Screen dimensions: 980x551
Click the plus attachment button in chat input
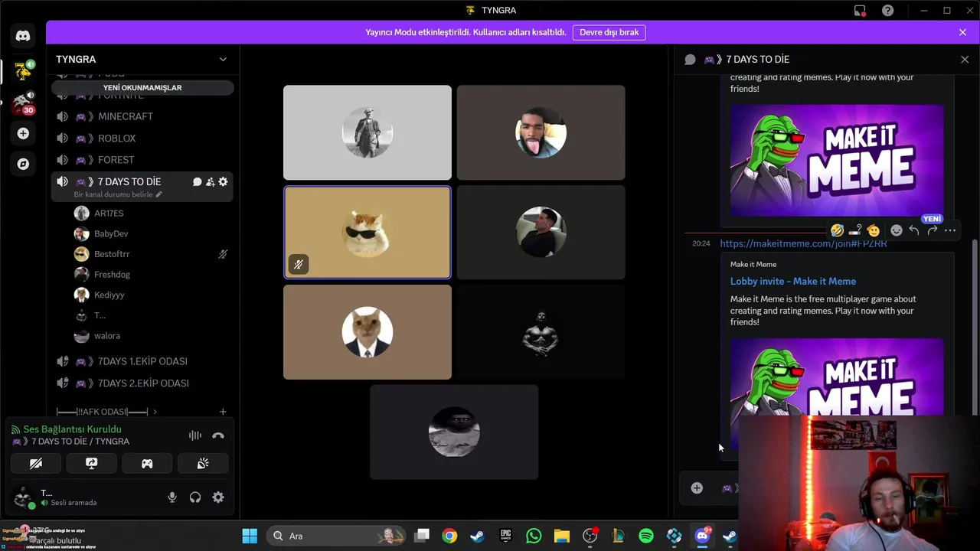coord(697,488)
